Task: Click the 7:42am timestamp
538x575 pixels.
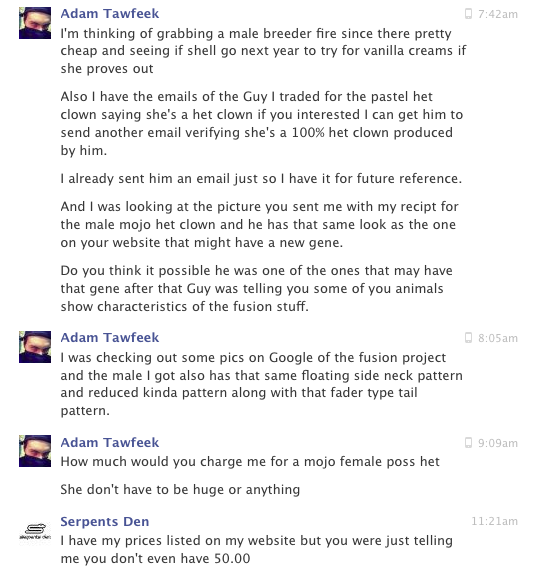Action: [498, 14]
